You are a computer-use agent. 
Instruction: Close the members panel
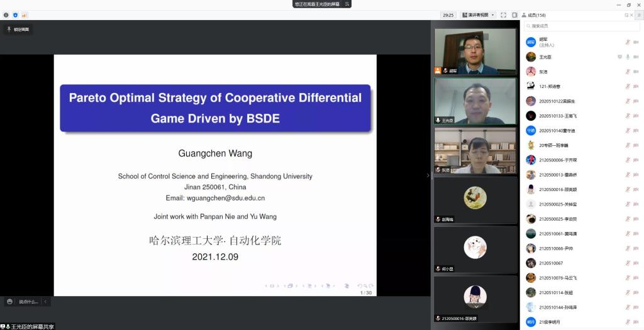tap(632, 15)
